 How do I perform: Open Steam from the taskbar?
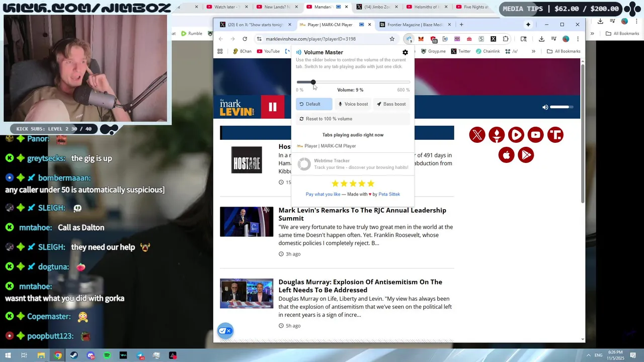(x=74, y=355)
